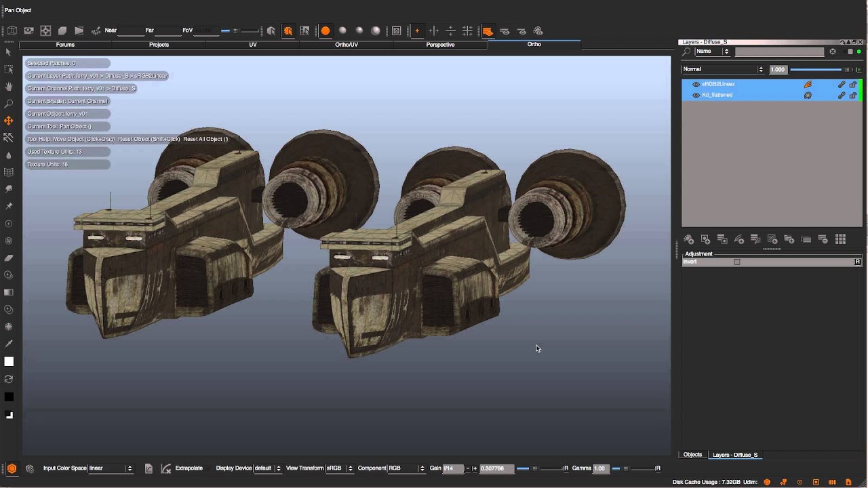Toggle lock on the Kd_flattened layer
Image resolution: width=868 pixels, height=488 pixels.
tap(853, 96)
